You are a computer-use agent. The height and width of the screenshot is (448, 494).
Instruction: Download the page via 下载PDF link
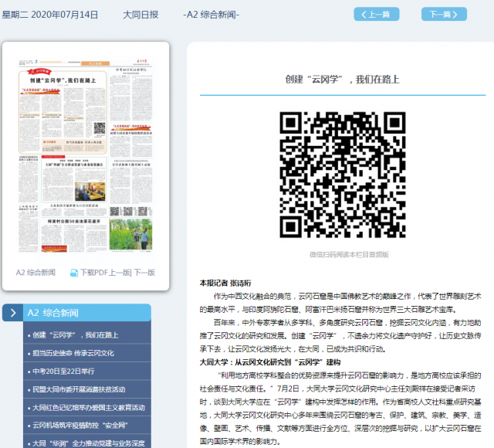(x=94, y=273)
